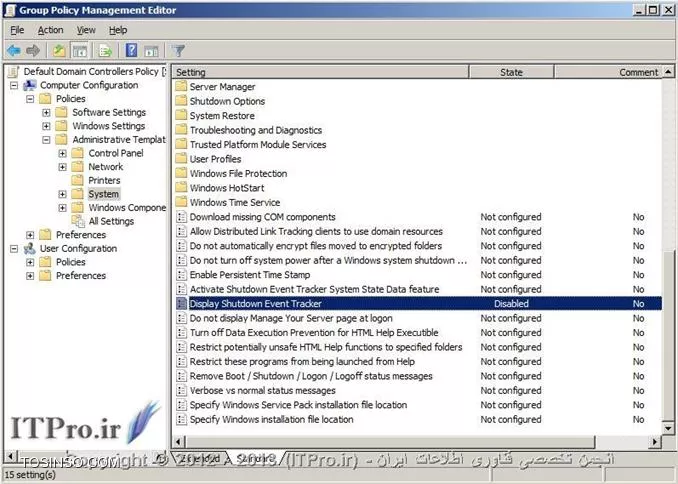Expand the Windows Components node
The height and width of the screenshot is (484, 678).
(x=63, y=208)
